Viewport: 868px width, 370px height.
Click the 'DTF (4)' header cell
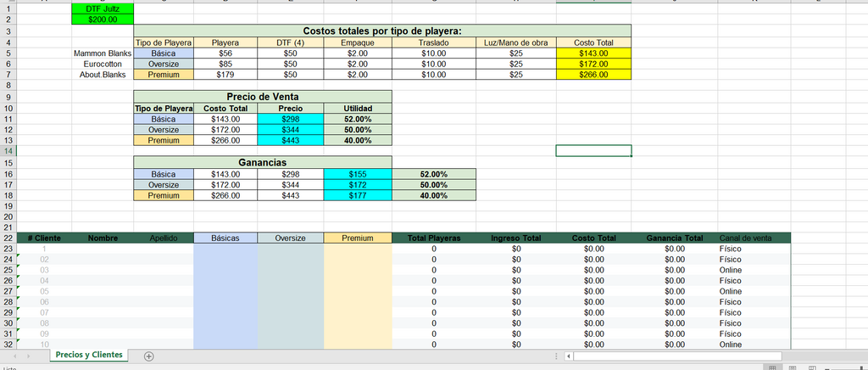pos(291,42)
